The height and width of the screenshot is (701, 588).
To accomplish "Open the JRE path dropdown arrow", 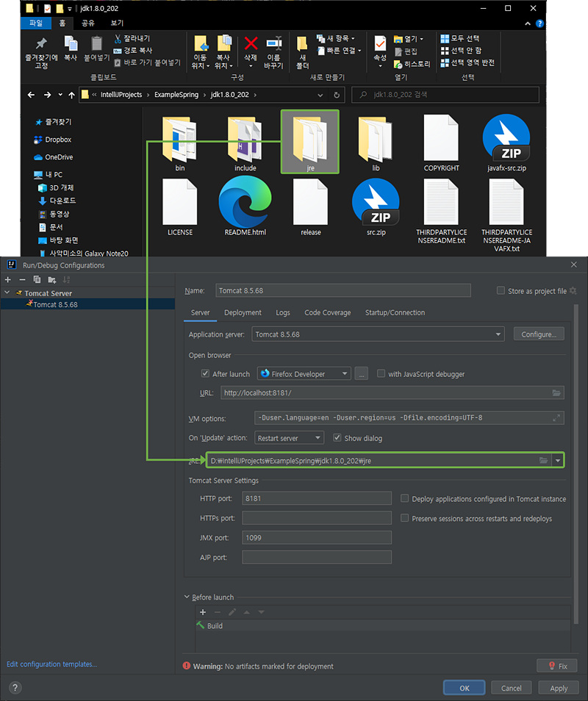I will coord(558,461).
